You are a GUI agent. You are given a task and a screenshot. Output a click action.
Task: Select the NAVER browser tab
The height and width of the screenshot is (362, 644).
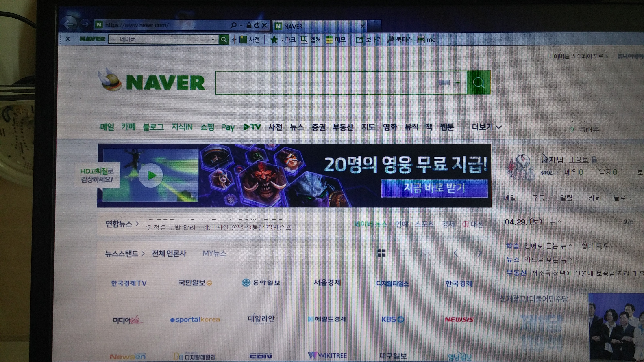pyautogui.click(x=319, y=26)
